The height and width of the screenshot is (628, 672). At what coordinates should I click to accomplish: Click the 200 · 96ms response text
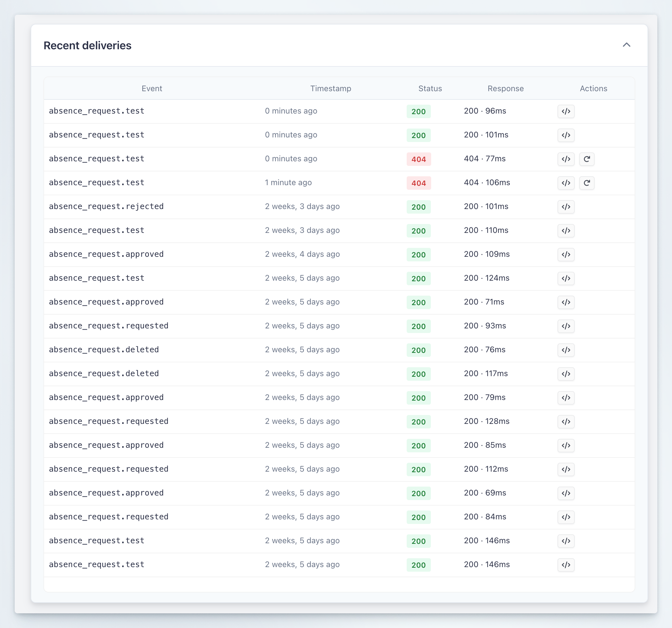pyautogui.click(x=485, y=110)
